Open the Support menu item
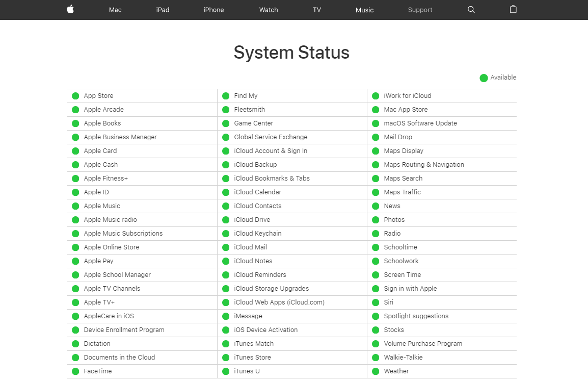This screenshot has width=588, height=381. tap(420, 9)
